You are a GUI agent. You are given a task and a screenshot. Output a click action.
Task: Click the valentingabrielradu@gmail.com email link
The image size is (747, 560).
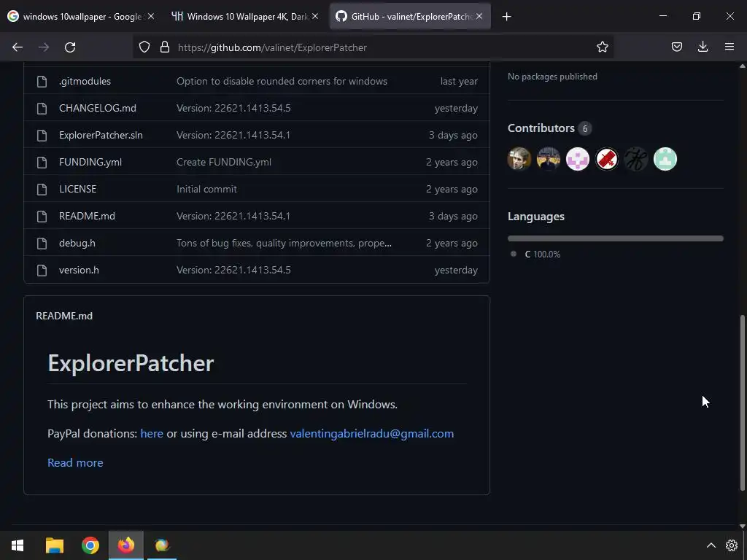[371, 433]
